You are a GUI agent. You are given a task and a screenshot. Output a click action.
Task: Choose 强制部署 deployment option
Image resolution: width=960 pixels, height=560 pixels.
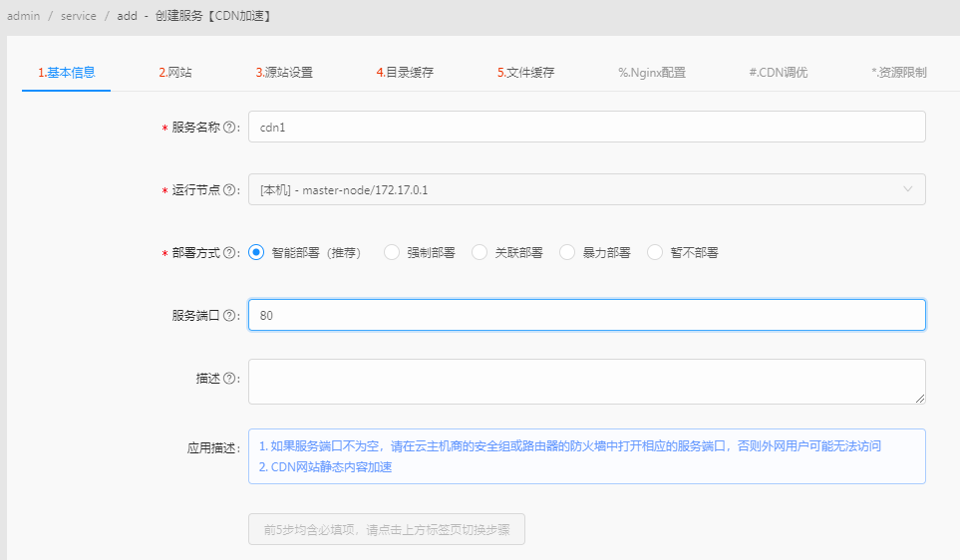coord(392,253)
